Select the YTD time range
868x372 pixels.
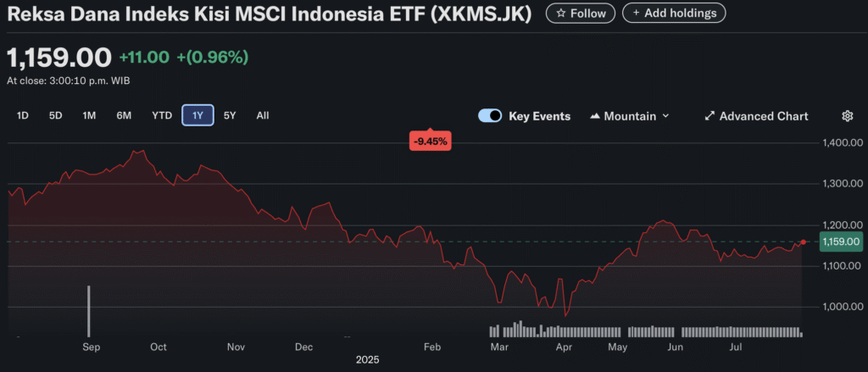click(x=162, y=116)
